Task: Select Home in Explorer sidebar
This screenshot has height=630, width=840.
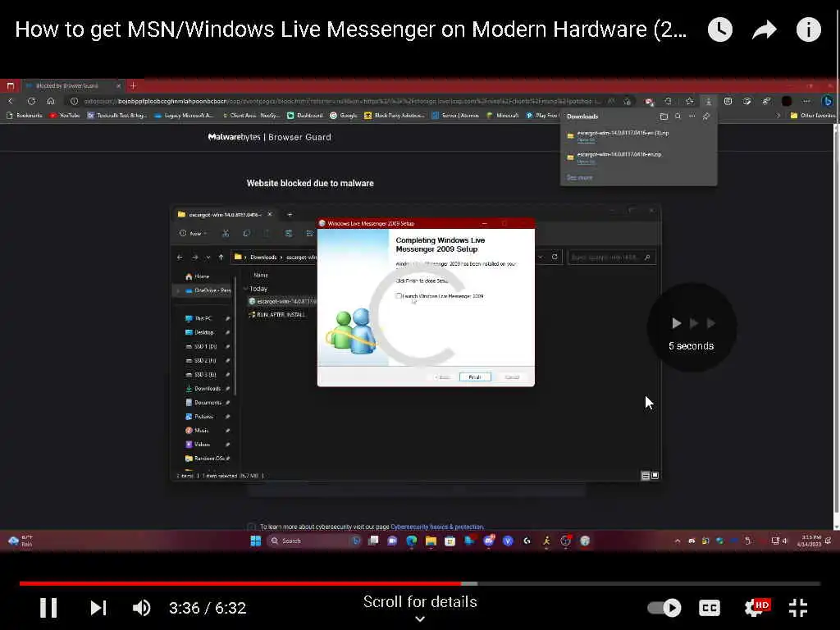Action: (197, 276)
